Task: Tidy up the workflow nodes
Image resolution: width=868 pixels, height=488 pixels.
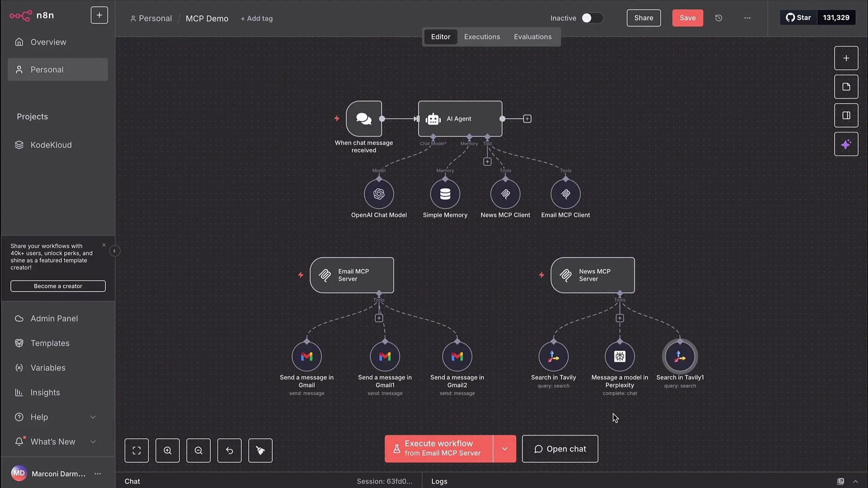Action: click(x=260, y=450)
